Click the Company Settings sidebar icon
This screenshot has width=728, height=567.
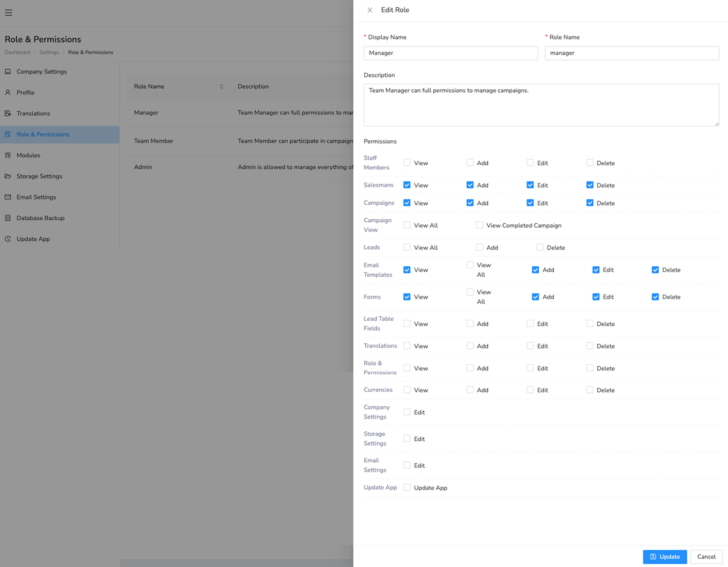(x=8, y=71)
